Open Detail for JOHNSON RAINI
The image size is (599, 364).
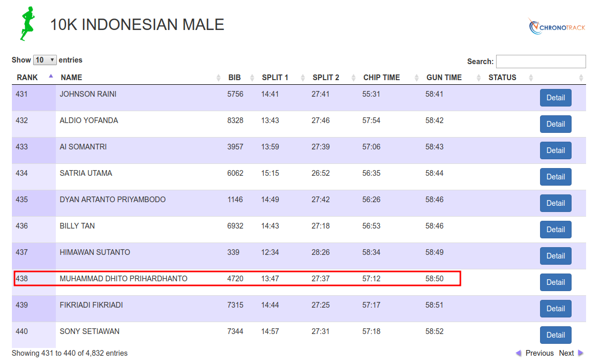[x=556, y=97]
